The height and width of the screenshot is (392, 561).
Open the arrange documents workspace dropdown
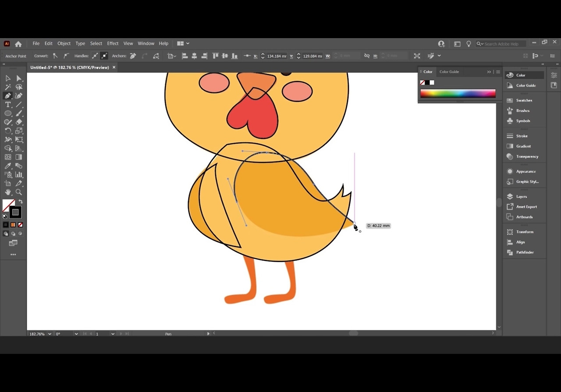(x=183, y=43)
